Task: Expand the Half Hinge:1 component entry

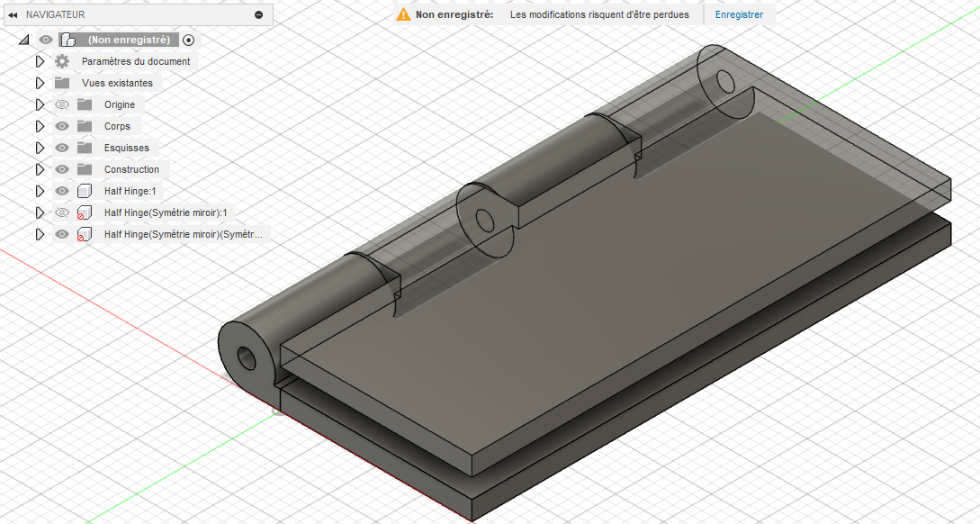Action: (x=40, y=190)
